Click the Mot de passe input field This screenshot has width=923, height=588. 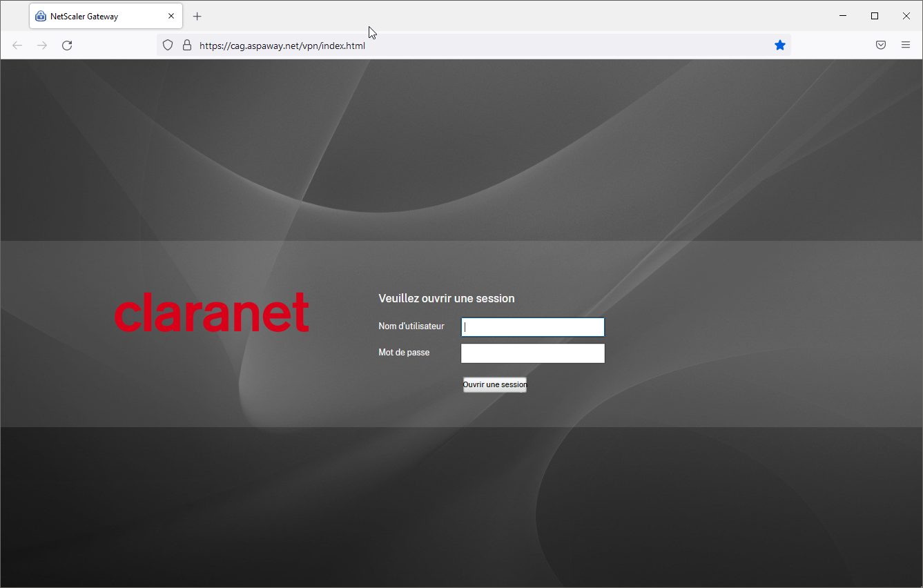point(532,353)
